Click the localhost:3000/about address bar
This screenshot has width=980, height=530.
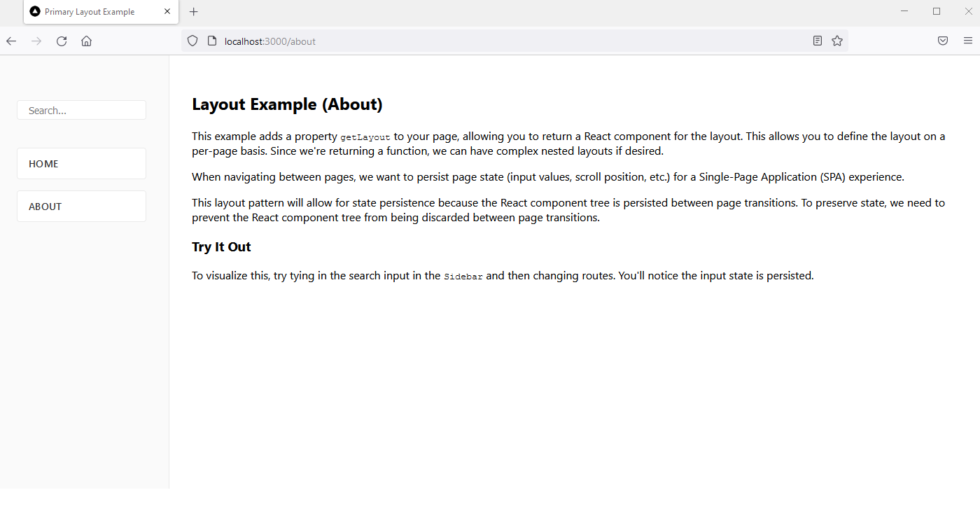click(x=514, y=41)
